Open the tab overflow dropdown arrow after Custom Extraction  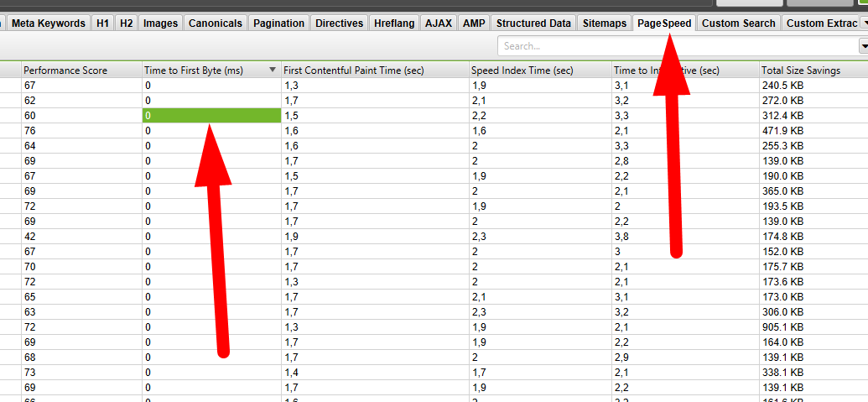[x=865, y=23]
